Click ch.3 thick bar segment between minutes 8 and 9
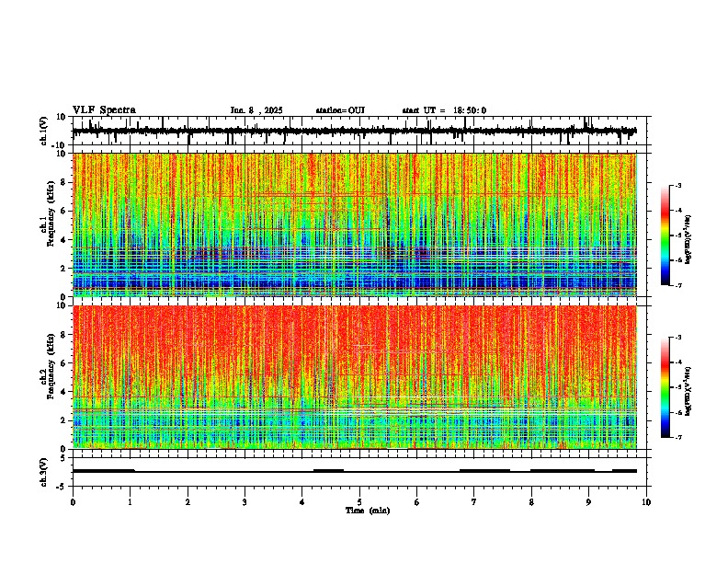The image size is (728, 563). click(563, 471)
